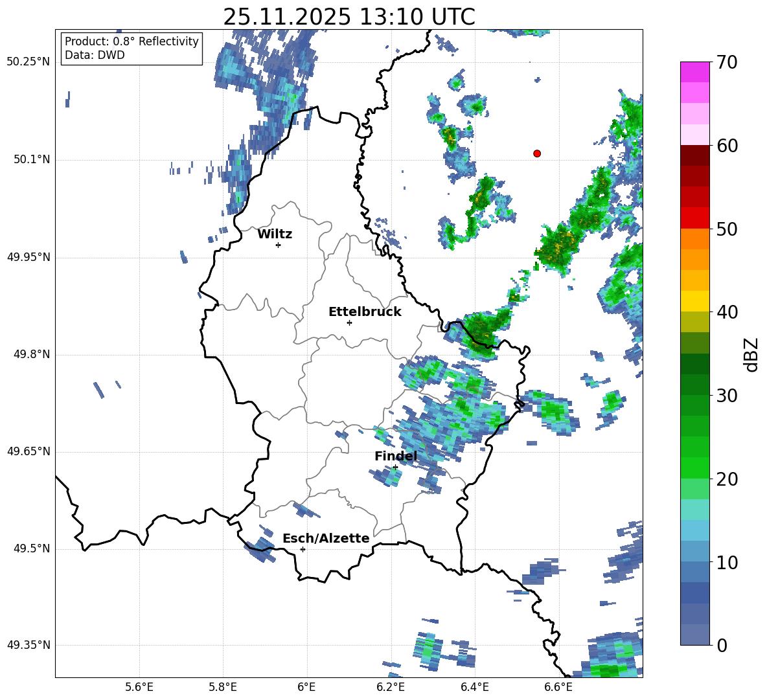The width and height of the screenshot is (767, 700).
Task: Click the colorbar tick label 30
Action: (x=727, y=396)
